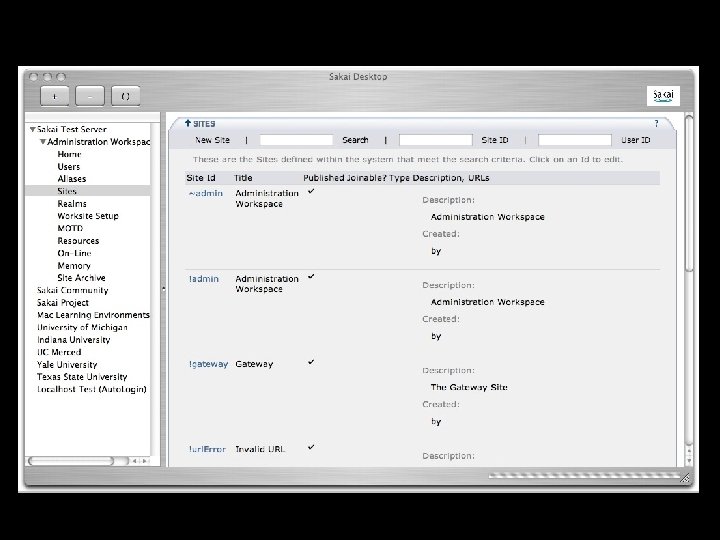The image size is (720, 540).
Task: Click the Invalid URL title cell
Action: pyautogui.click(x=260, y=449)
